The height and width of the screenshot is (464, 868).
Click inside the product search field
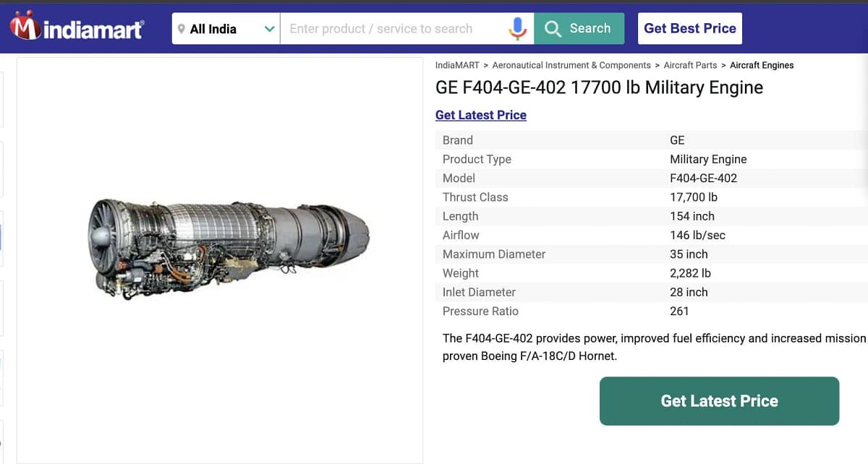tap(398, 28)
